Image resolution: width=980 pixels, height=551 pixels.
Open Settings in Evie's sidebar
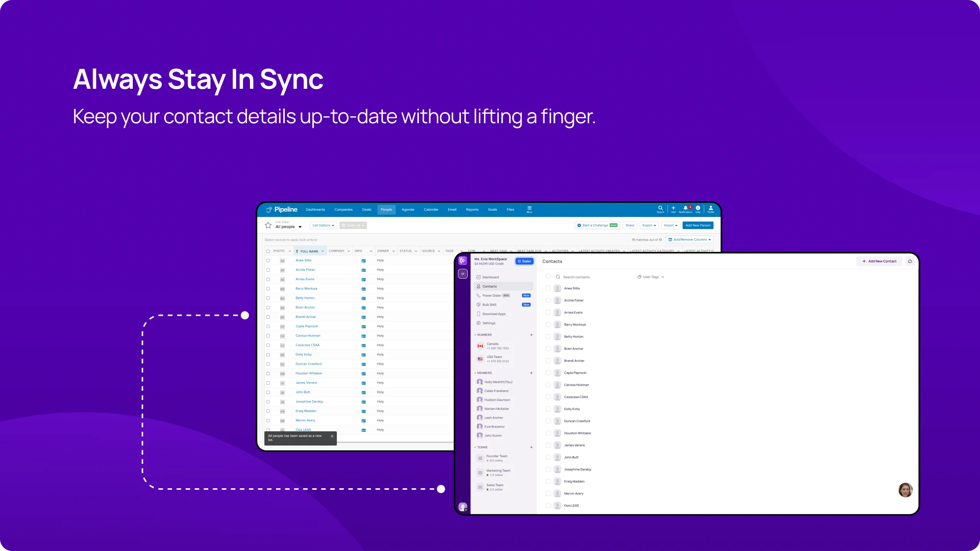click(x=503, y=323)
